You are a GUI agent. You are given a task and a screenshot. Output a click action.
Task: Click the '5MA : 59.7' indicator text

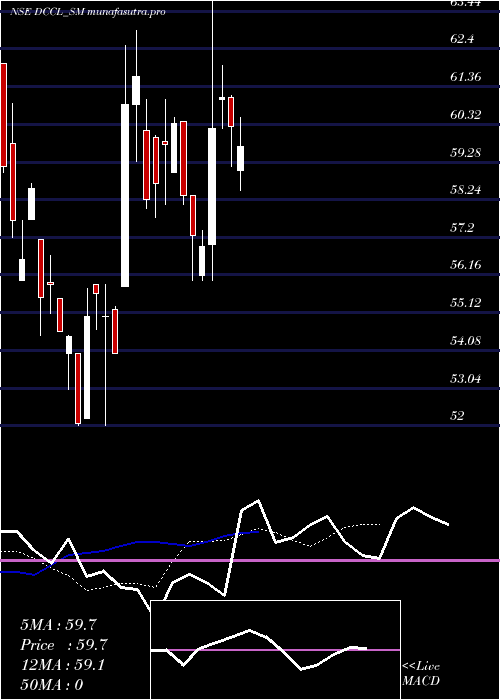(x=59, y=625)
